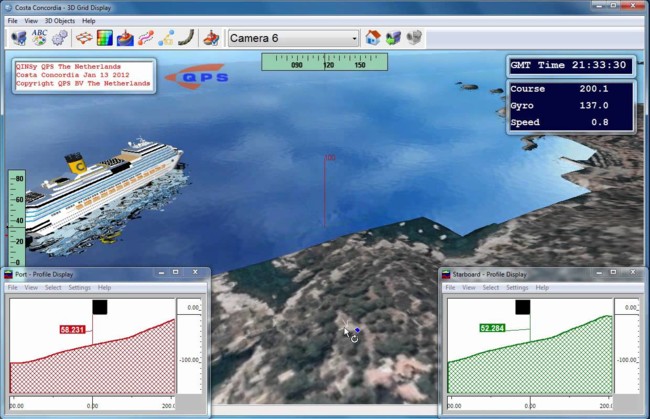Maximize the Port Profile Display window
The height and width of the screenshot is (419, 650).
click(176, 272)
